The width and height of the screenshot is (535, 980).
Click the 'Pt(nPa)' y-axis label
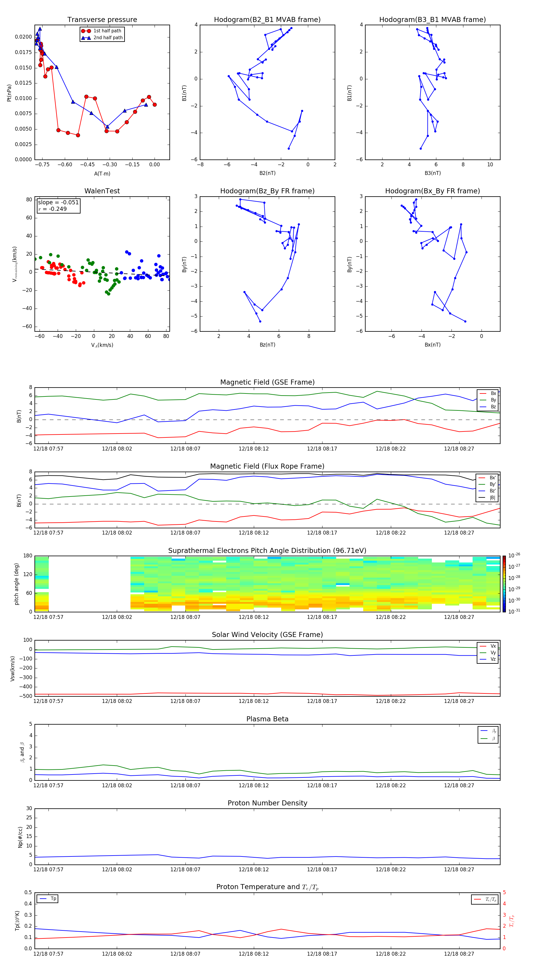[x=9, y=92]
